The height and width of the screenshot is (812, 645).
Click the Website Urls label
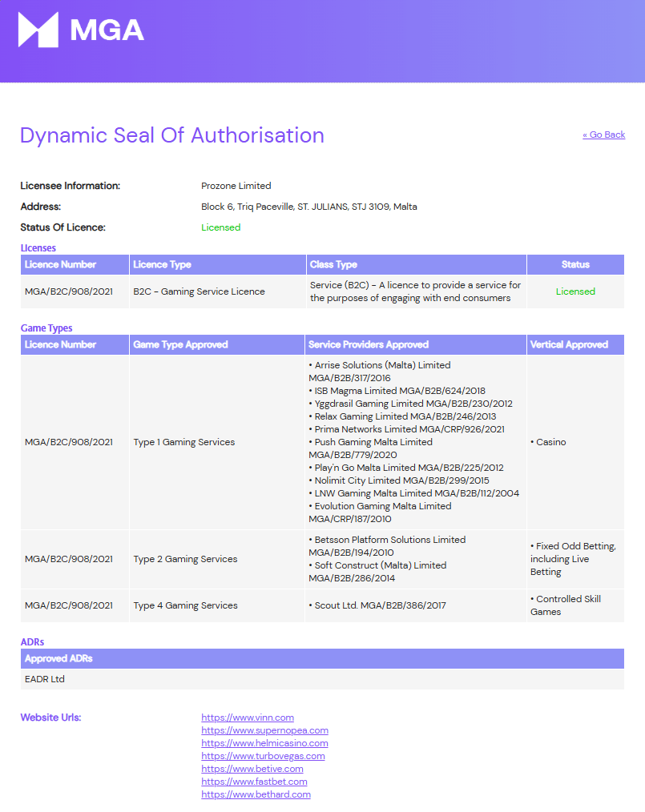point(50,718)
